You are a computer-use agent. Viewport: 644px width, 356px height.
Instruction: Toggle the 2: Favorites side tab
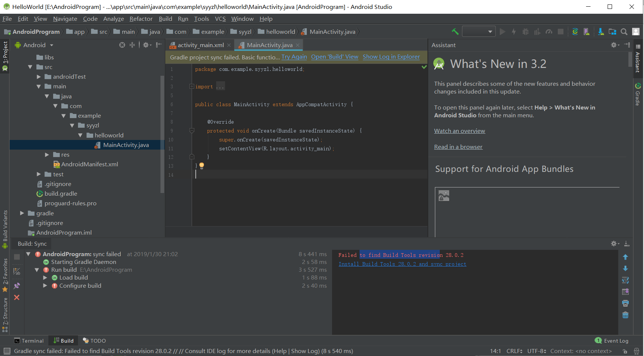coord(5,275)
